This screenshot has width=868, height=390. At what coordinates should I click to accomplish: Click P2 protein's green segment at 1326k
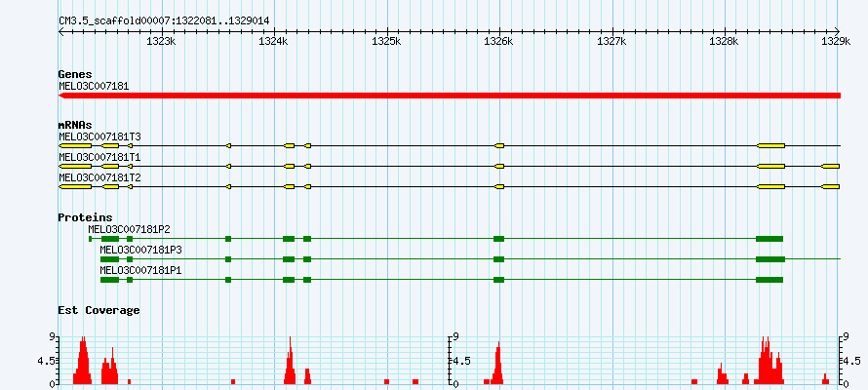(498, 239)
